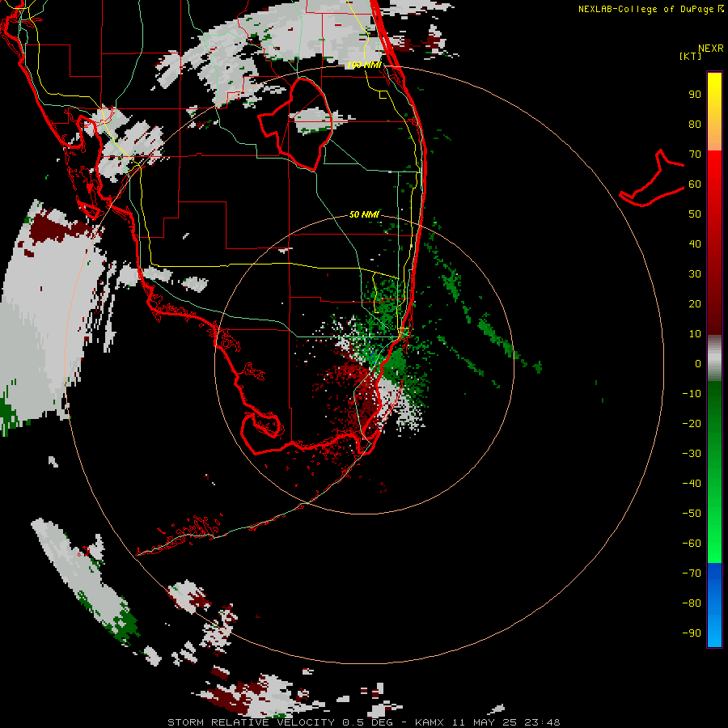Click the -20 value on velocity scale
This screenshot has height=728, width=728.
click(x=692, y=424)
